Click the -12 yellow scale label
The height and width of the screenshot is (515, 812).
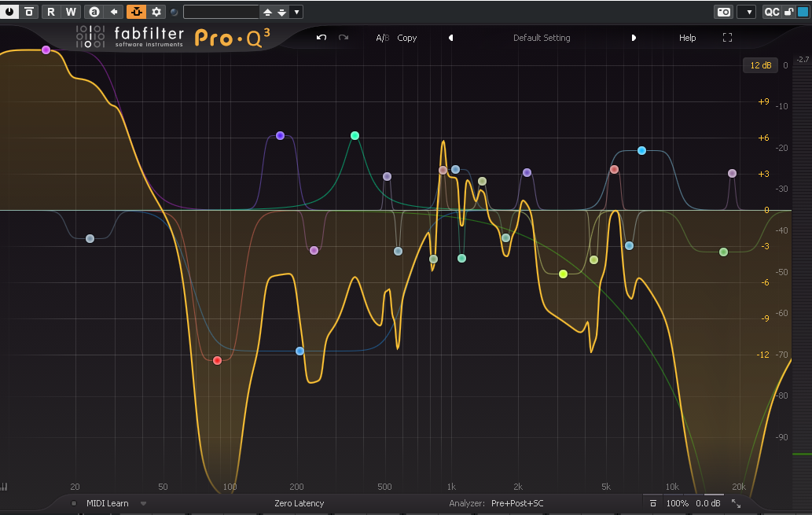(x=762, y=355)
